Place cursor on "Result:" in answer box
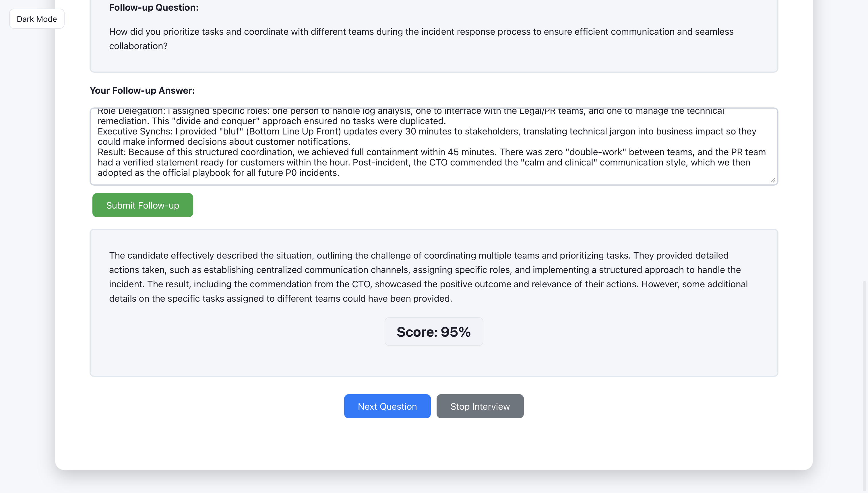Viewport: 868px width, 493px height. [112, 152]
